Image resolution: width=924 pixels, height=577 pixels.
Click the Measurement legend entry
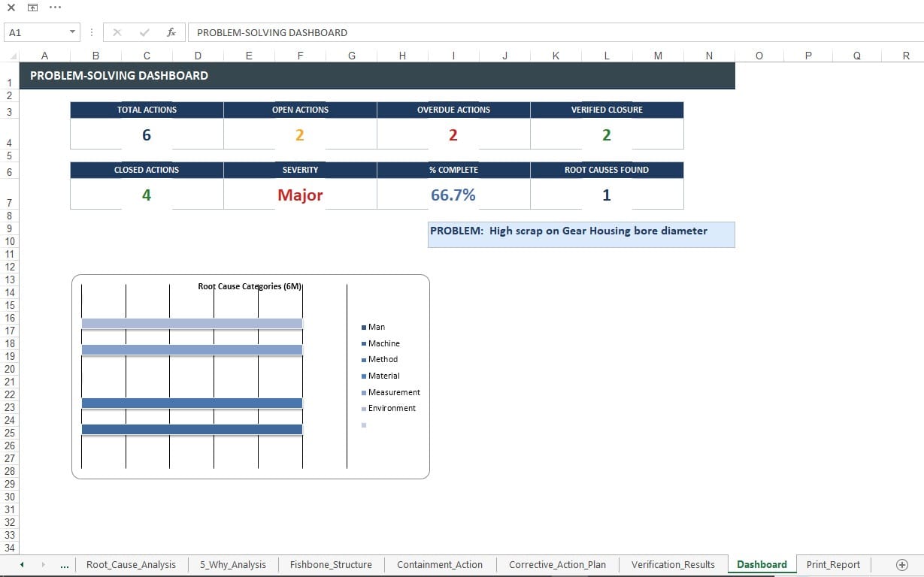point(391,392)
